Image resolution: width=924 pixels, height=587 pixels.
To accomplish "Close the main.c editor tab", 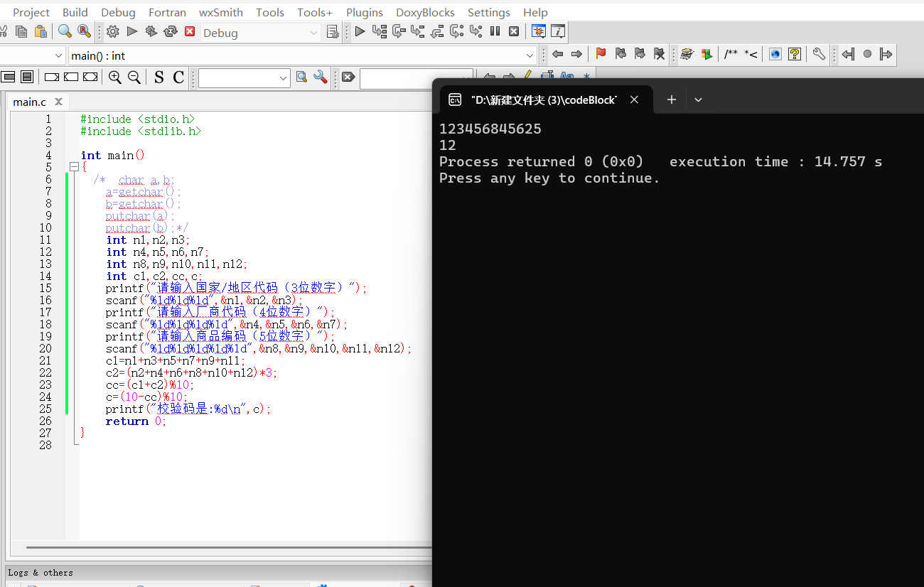I will pyautogui.click(x=58, y=102).
